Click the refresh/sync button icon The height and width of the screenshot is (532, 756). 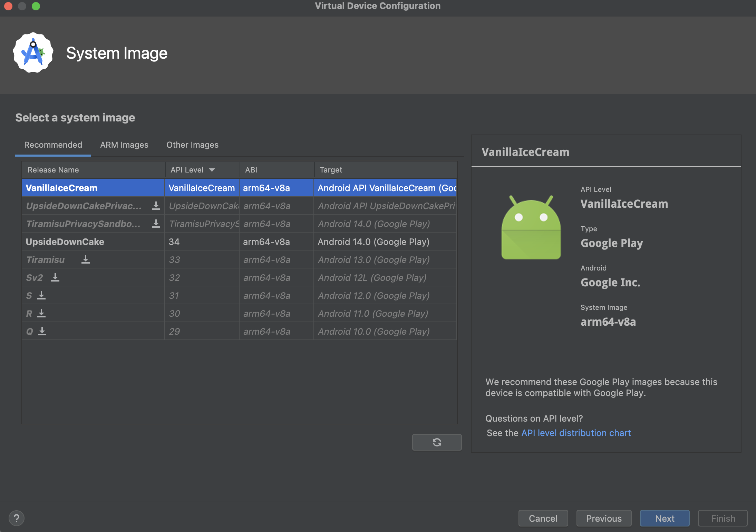[x=436, y=442]
